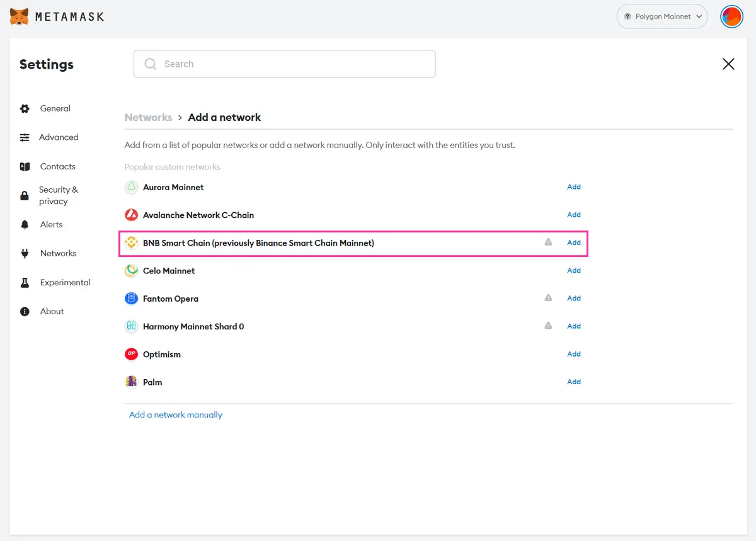The height and width of the screenshot is (541, 756).
Task: Click the Optimism OP logo
Action: (131, 354)
